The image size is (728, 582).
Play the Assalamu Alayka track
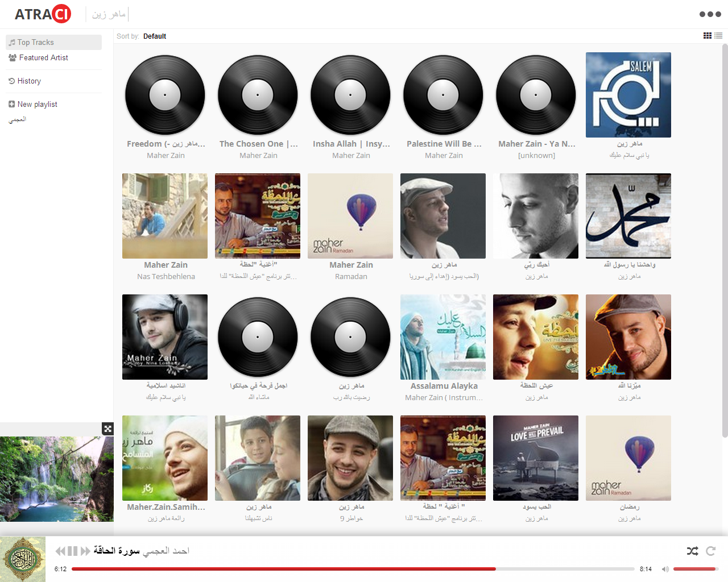[x=443, y=337]
